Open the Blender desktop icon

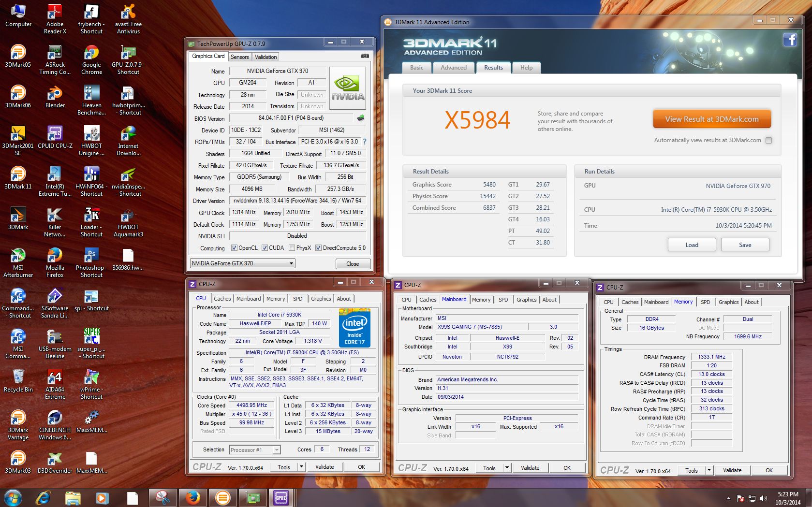55,96
